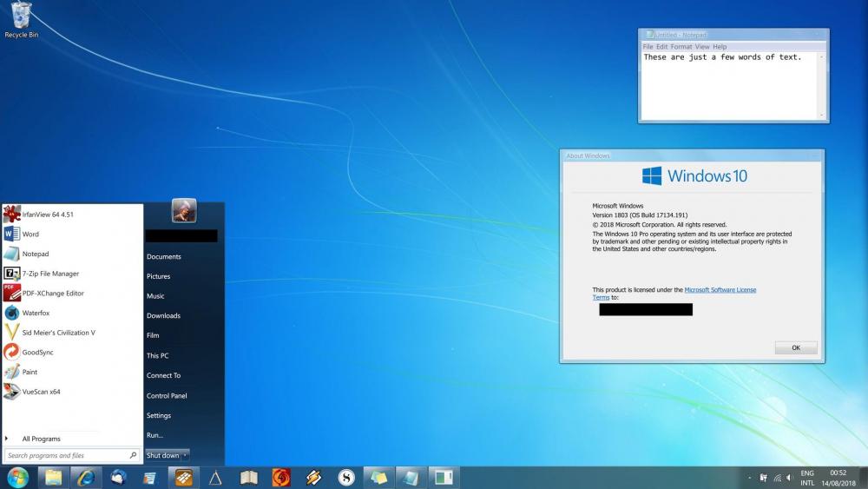The width and height of the screenshot is (868, 489).
Task: Click the Notepad vertical scrollbar
Action: [821, 87]
